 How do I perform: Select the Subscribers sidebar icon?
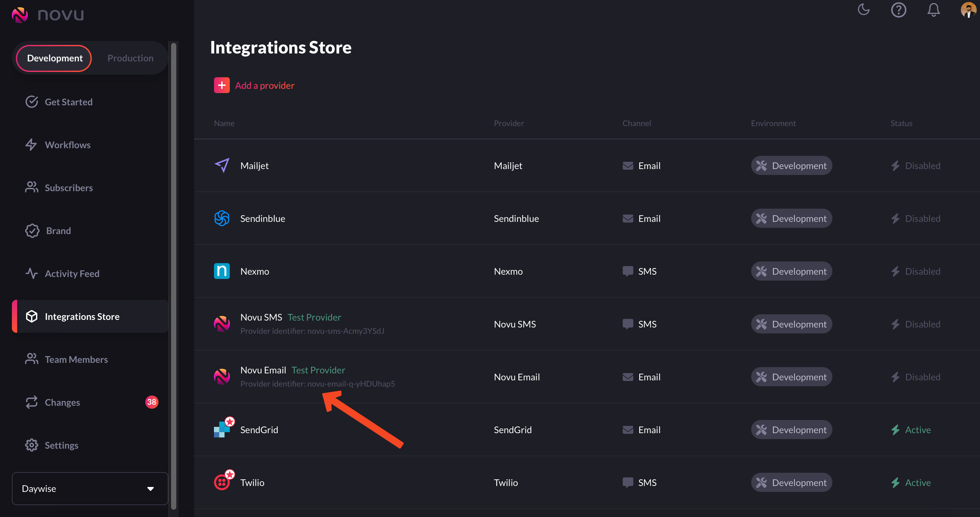tap(32, 187)
